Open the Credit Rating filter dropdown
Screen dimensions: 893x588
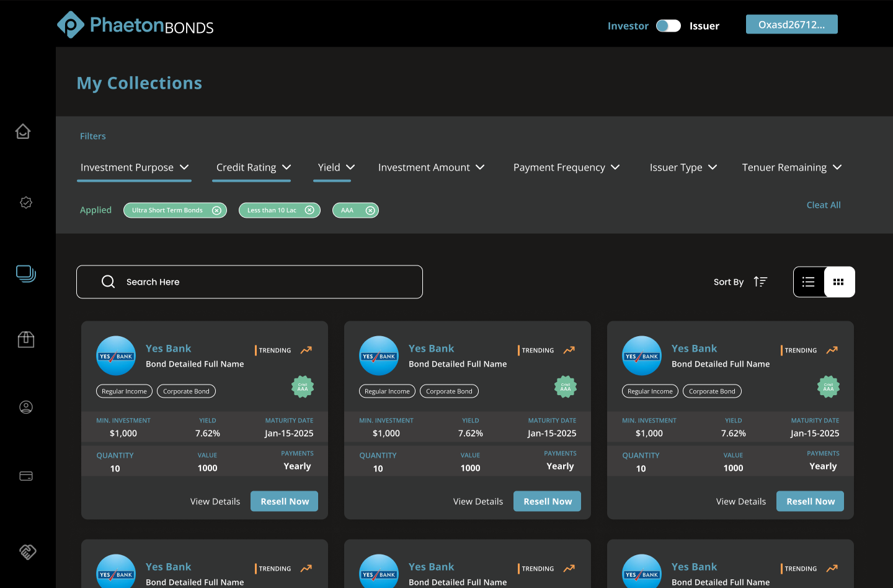253,167
